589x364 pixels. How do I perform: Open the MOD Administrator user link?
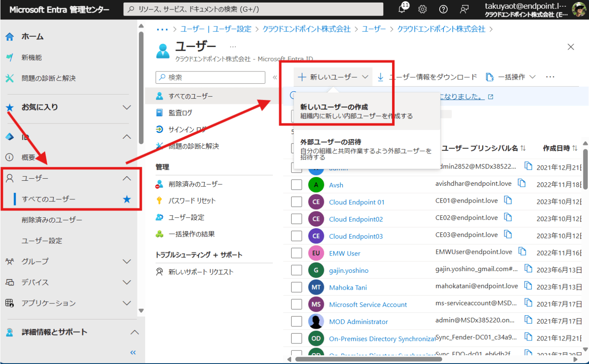(358, 322)
